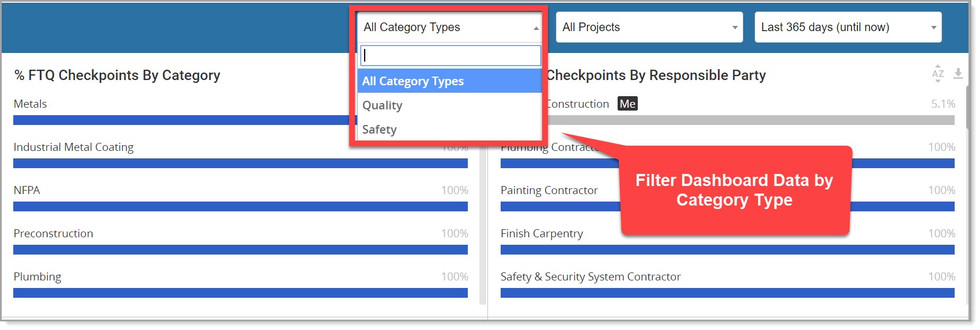
Task: Focus the category type search box
Action: click(451, 56)
